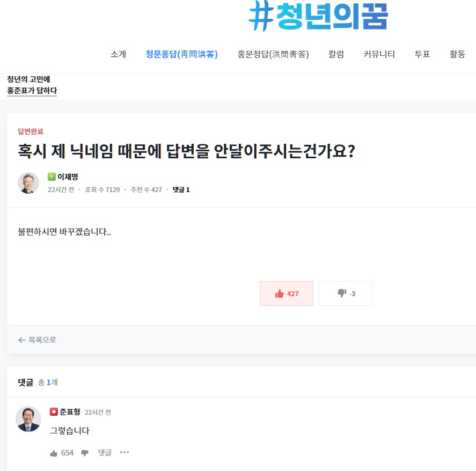Click the red star badge beside 준표형
This screenshot has width=476, height=471.
point(54,412)
